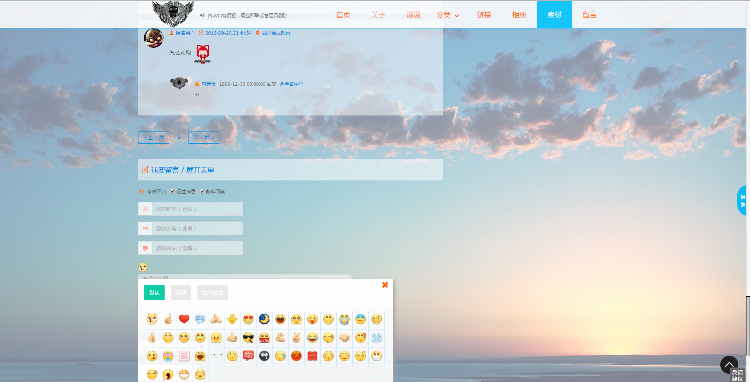This screenshot has width=750, height=382.
Task: Choose the folded praying hands emoji
Action: [x=216, y=319]
